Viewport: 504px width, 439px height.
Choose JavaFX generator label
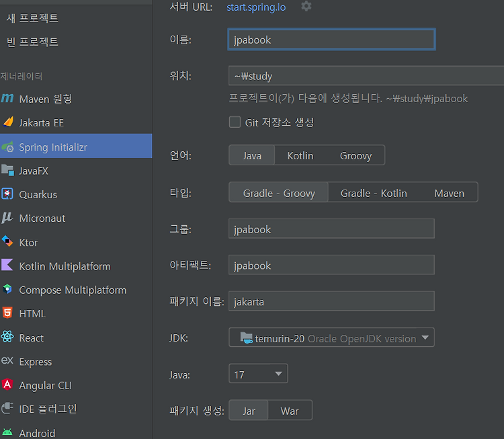click(34, 171)
